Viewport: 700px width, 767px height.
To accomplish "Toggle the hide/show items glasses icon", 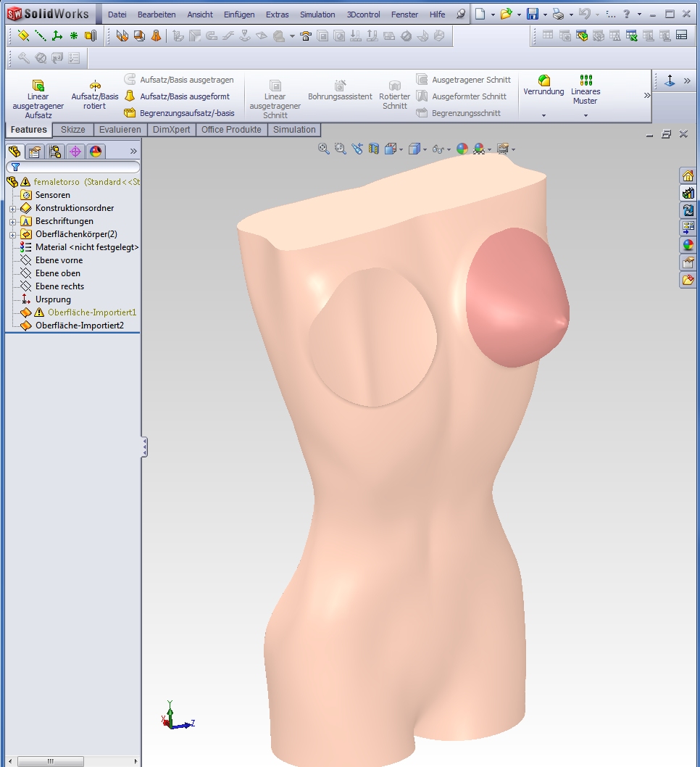I will point(438,149).
